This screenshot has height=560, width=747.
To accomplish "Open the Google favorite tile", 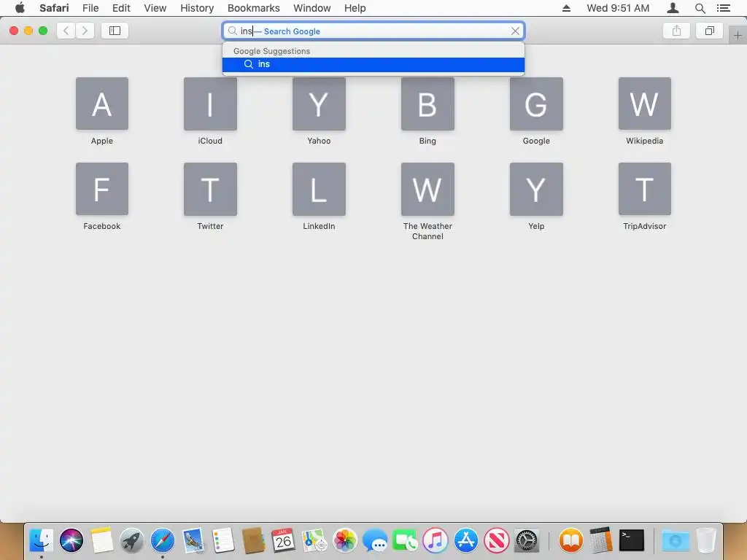I will pos(536,104).
